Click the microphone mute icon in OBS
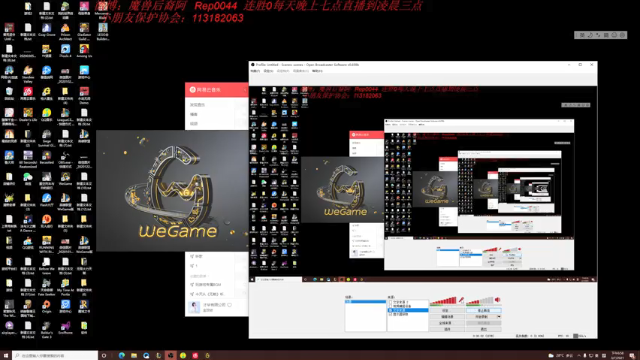Screen dimensions: 640x360 [461, 300]
